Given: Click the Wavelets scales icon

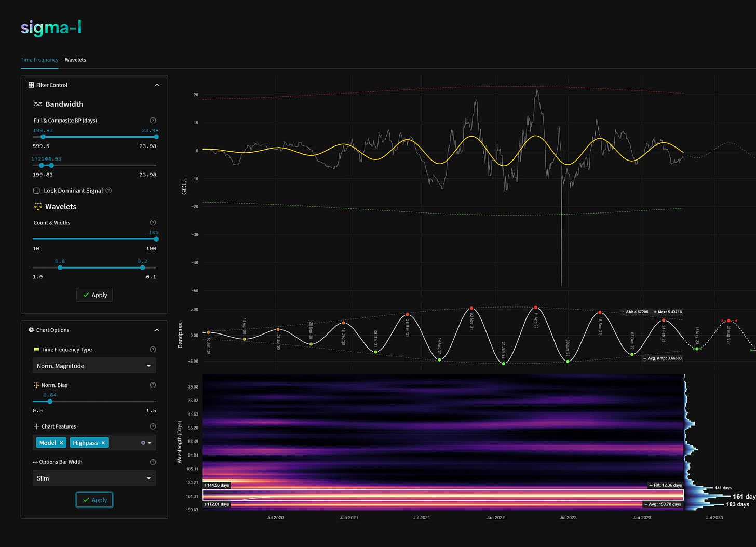Looking at the screenshot, I should click(x=38, y=206).
